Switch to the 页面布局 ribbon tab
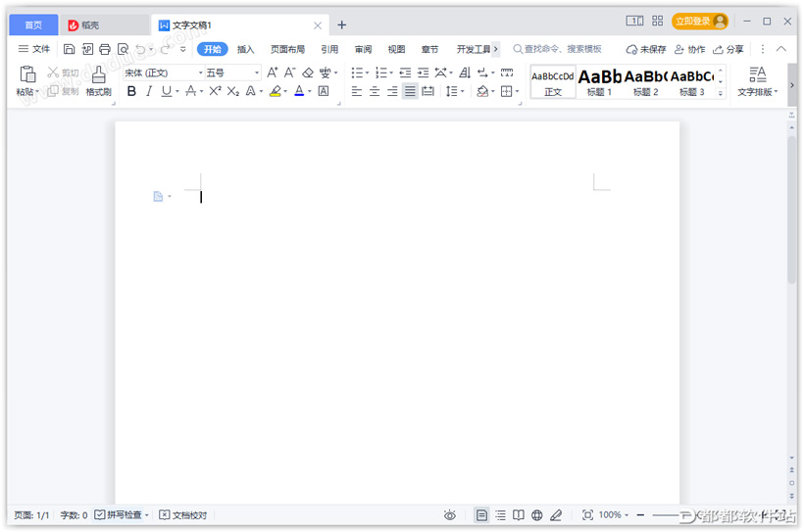The height and width of the screenshot is (532, 804). [287, 49]
